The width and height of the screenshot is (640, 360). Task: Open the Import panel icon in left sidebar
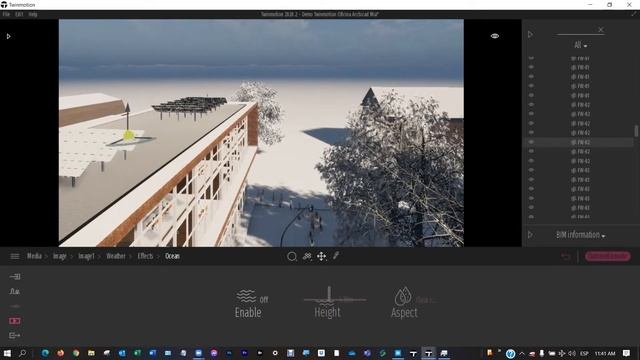(x=15, y=277)
